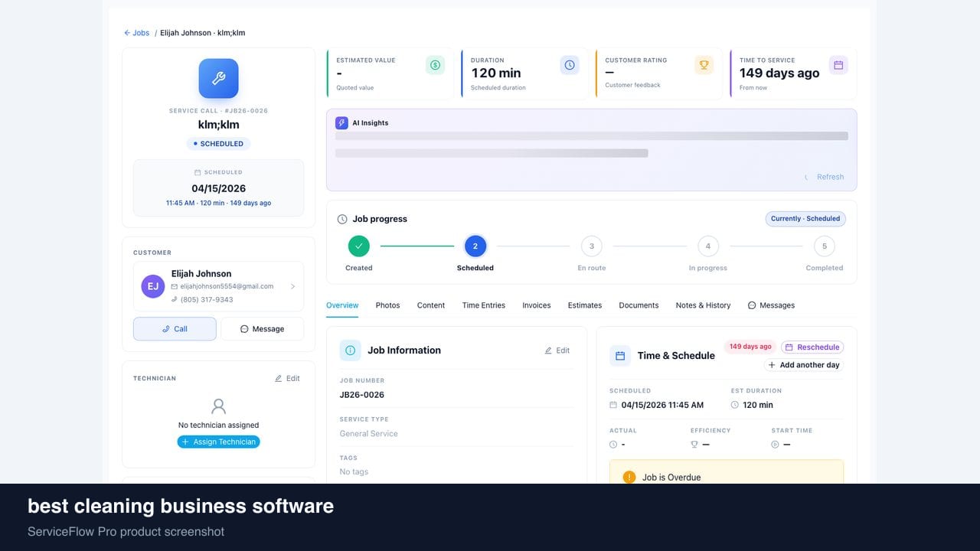The image size is (980, 551).
Task: Edit the assigned technician
Action: 287,378
